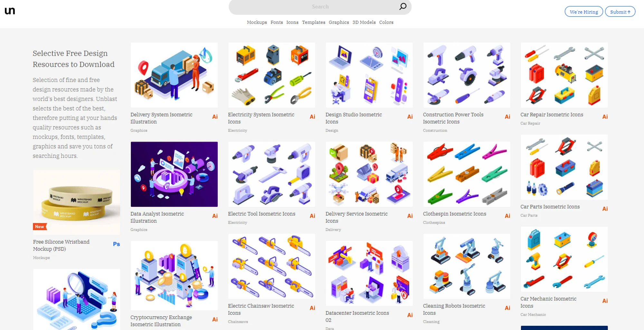Open the Mockups menu item
This screenshot has height=330, width=644.
click(257, 22)
